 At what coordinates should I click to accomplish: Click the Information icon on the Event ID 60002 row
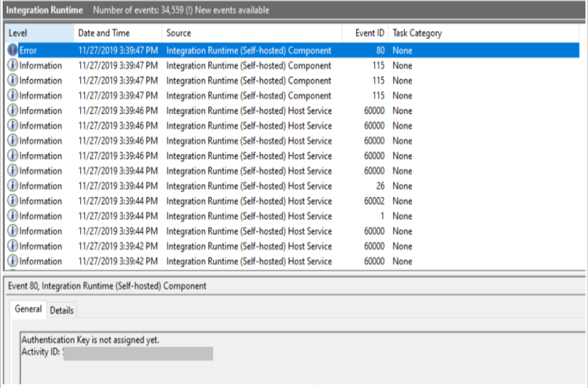(x=13, y=201)
